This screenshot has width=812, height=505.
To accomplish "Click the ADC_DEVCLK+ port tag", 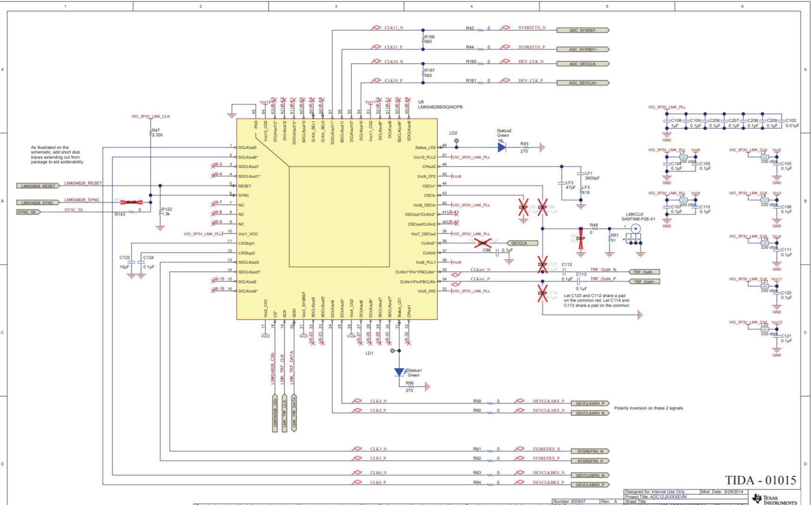I will pos(583,83).
